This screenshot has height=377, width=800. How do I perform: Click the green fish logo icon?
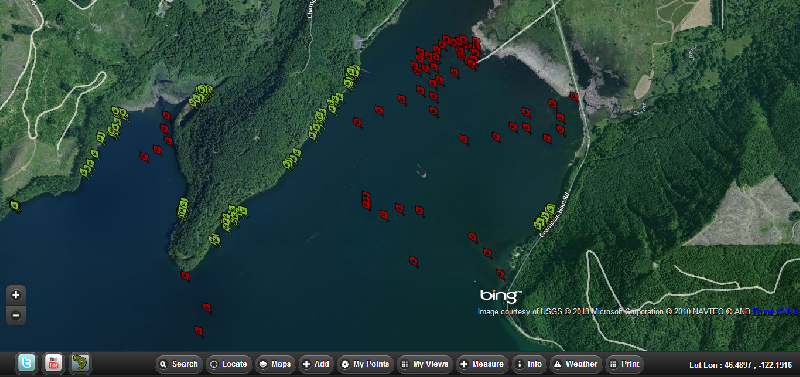[x=80, y=363]
